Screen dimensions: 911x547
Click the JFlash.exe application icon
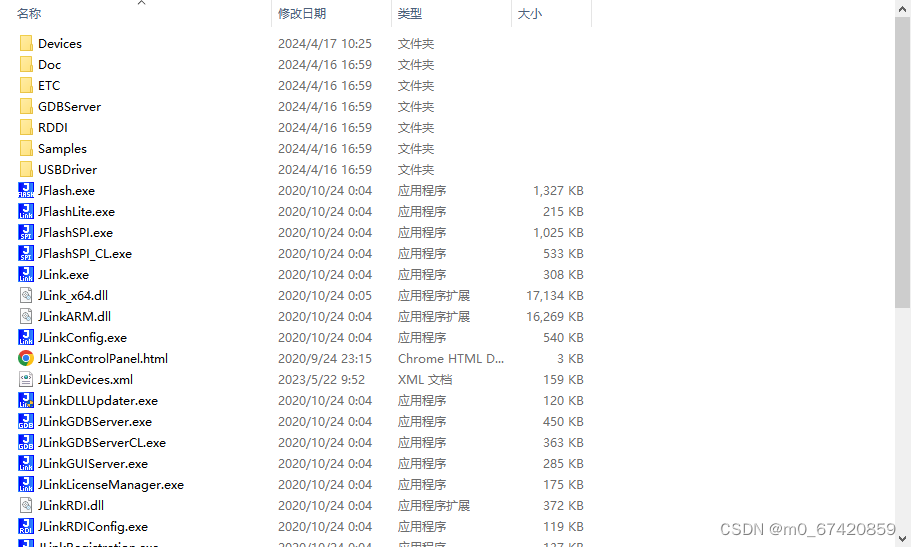26,190
